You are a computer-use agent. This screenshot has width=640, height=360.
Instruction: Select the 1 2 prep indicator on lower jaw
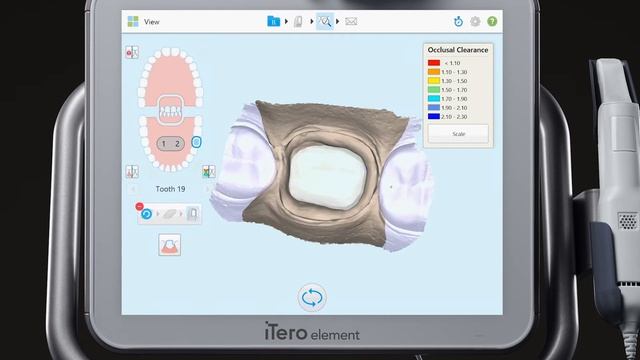pos(171,144)
